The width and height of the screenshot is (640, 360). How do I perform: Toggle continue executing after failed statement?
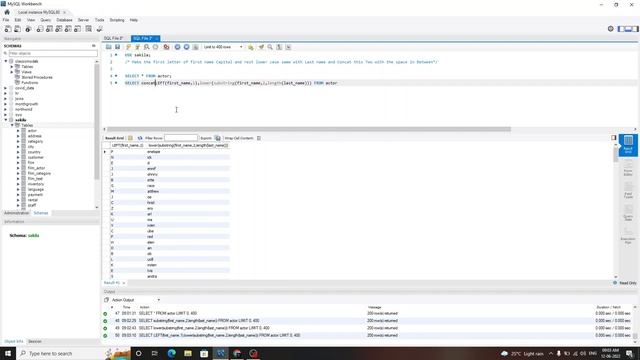pyautogui.click(x=166, y=47)
